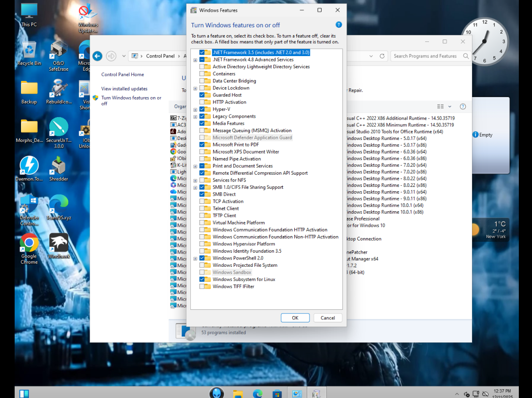Launch Windhawk desktop shortcut

(59, 246)
